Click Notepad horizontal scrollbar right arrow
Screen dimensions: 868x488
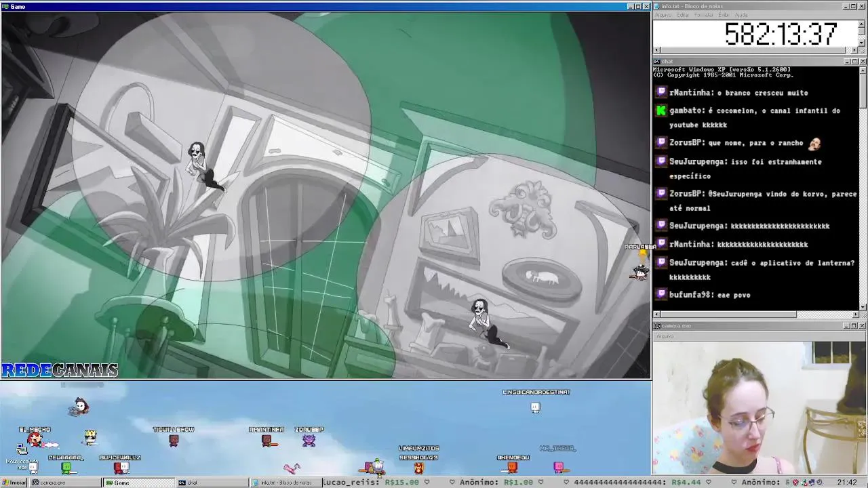coord(854,50)
